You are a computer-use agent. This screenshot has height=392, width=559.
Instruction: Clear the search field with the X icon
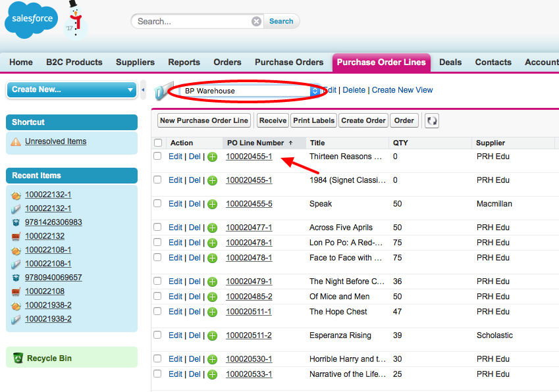tap(256, 21)
